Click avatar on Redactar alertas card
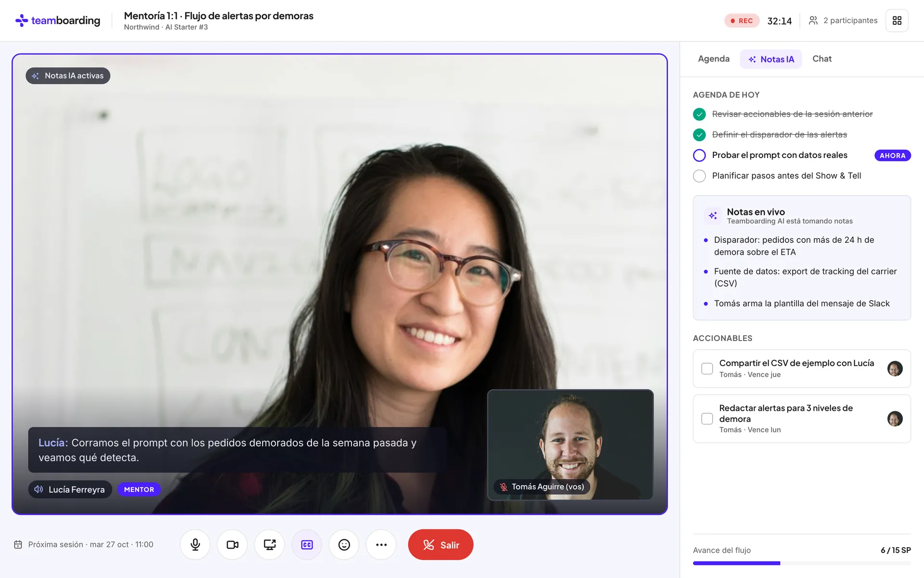Viewport: 924px width, 578px height. coord(895,419)
